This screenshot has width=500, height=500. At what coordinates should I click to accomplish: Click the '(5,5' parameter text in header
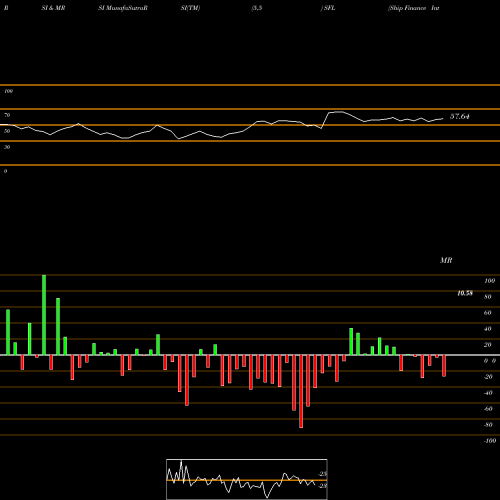256,8
